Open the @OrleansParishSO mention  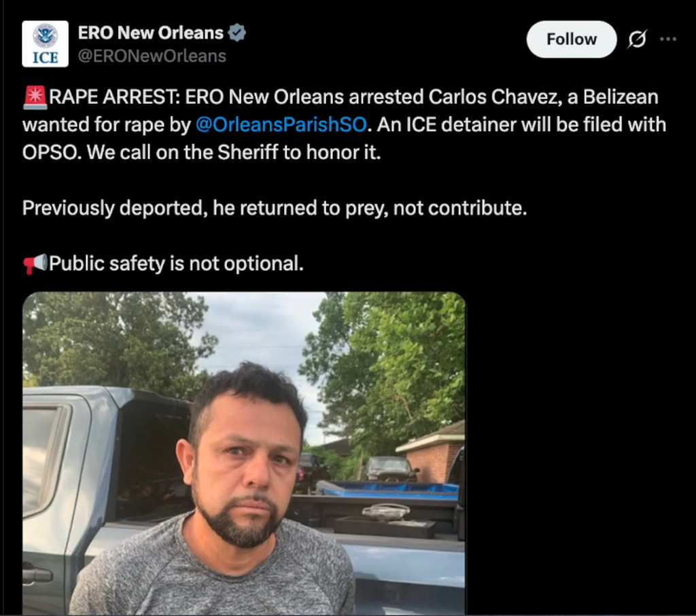click(x=281, y=124)
